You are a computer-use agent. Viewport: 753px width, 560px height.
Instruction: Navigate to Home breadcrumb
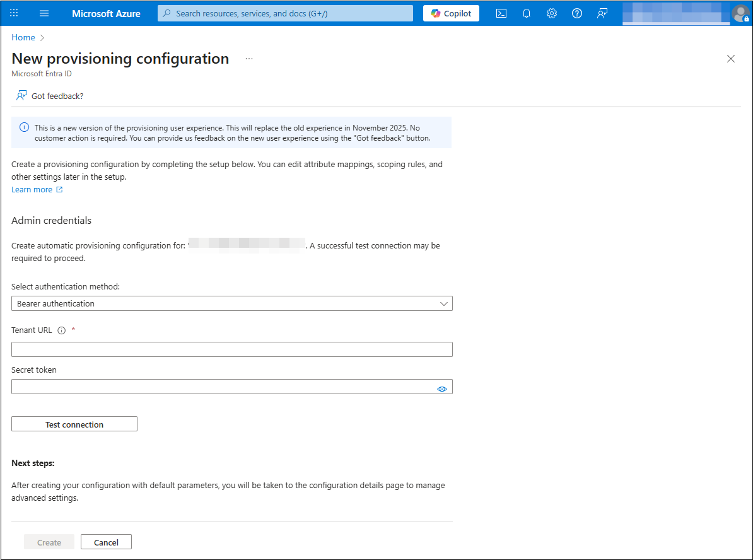click(x=23, y=37)
